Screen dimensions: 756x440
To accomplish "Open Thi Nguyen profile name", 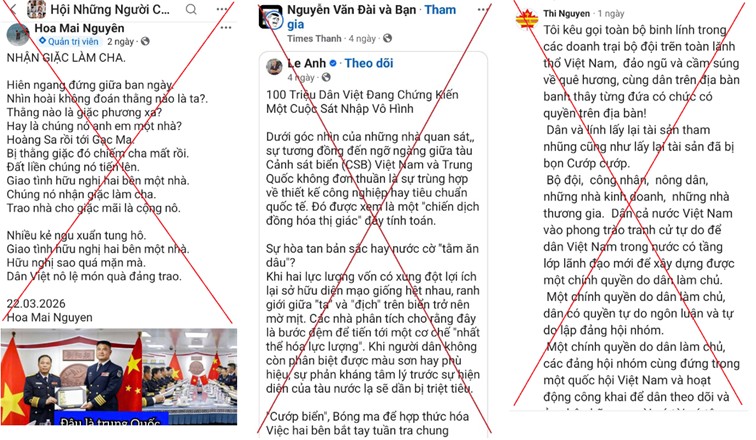I will (x=567, y=13).
